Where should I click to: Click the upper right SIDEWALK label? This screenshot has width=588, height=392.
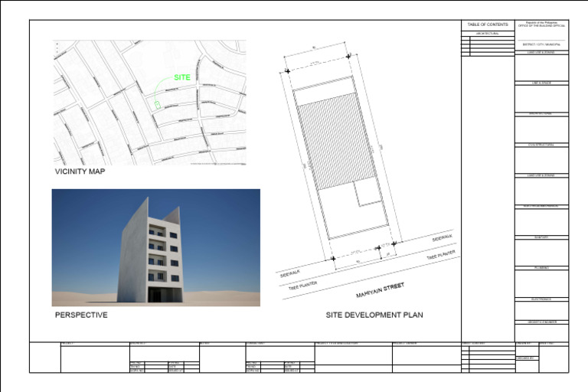[x=442, y=238]
